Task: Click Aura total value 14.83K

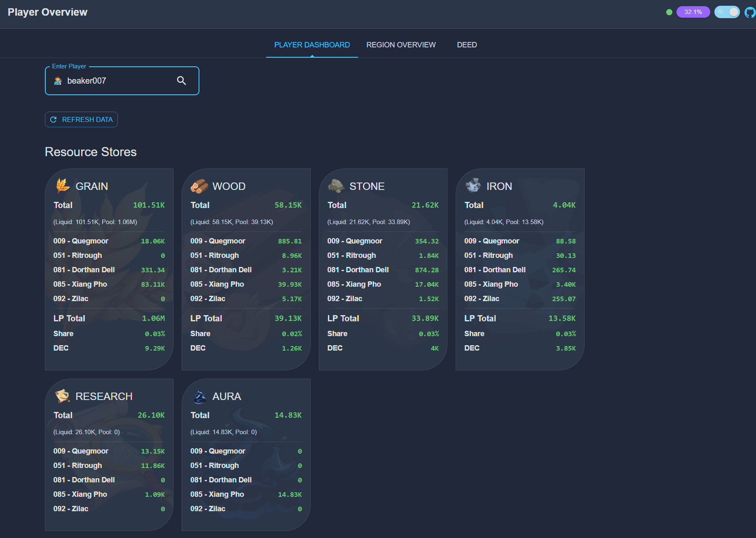Action: (288, 415)
